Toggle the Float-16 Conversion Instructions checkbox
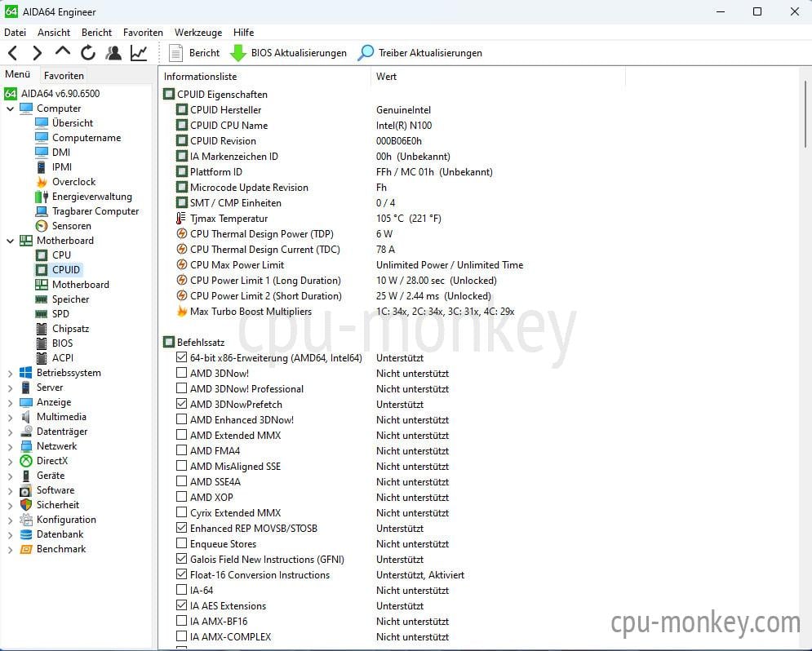 point(181,573)
